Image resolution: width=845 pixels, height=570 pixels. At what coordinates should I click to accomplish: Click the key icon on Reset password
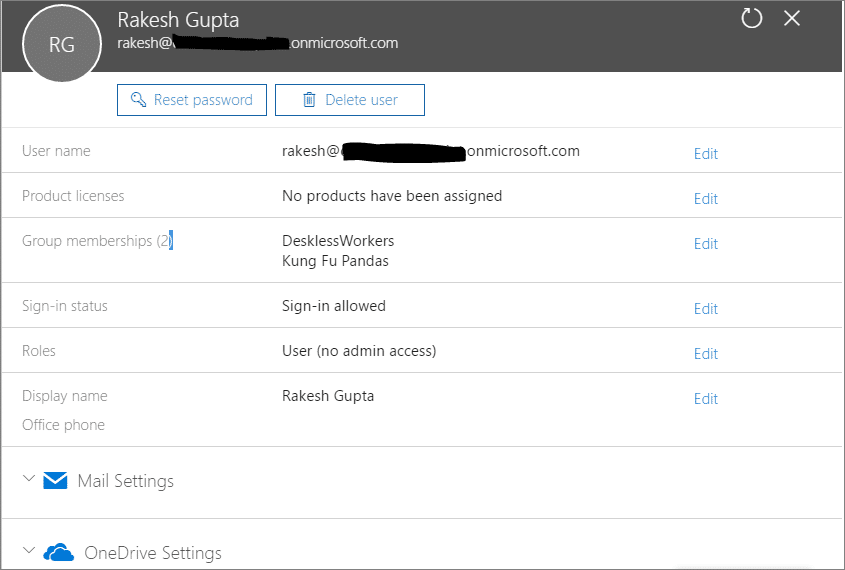point(137,100)
